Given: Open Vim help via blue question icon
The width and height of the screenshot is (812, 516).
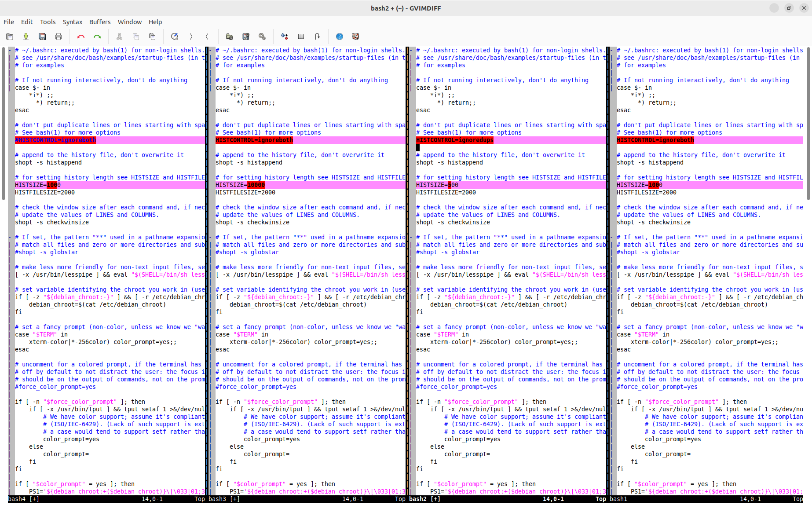Looking at the screenshot, I should click(340, 37).
